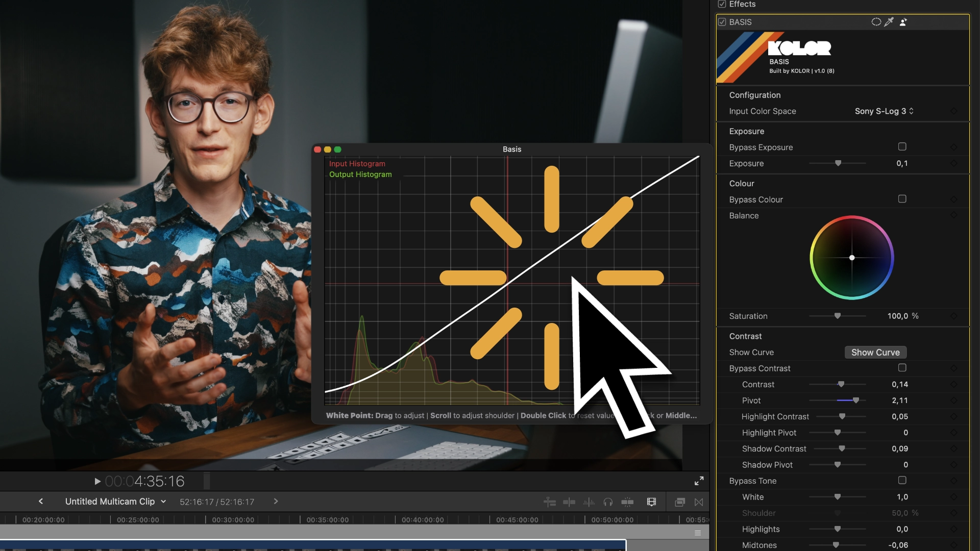The height and width of the screenshot is (551, 980).
Task: Disable the Effects checkbox
Action: (722, 4)
